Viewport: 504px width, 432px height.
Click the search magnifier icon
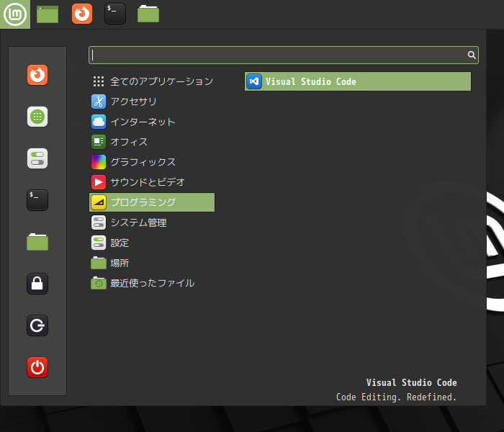(472, 55)
